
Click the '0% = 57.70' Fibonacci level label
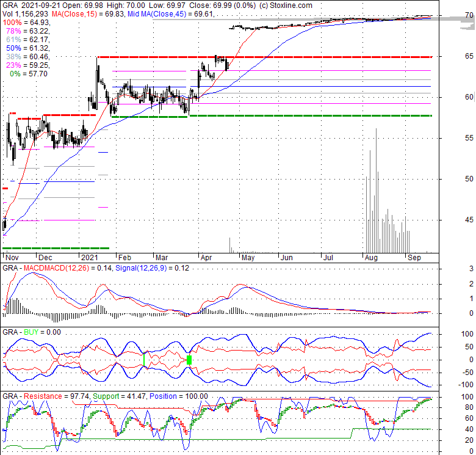click(x=29, y=74)
